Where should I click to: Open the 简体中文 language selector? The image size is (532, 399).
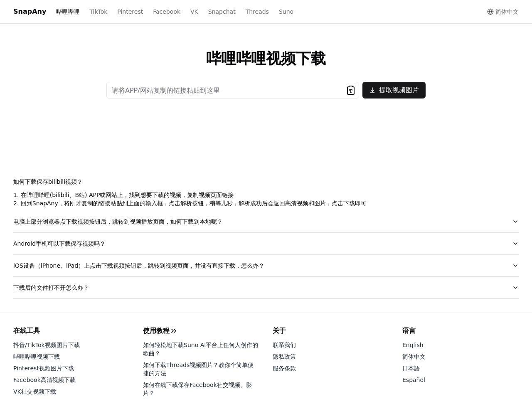point(503,12)
